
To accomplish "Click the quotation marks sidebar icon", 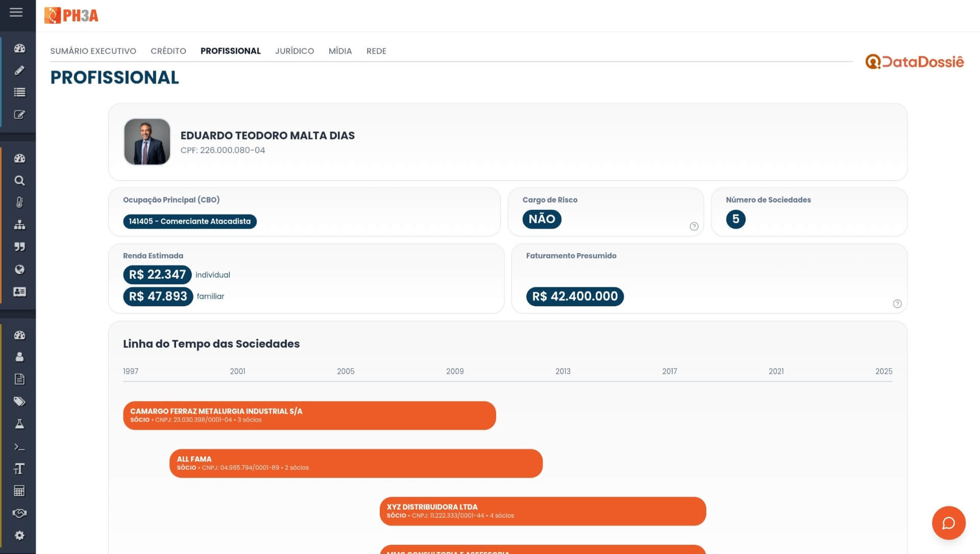I will 19,247.
